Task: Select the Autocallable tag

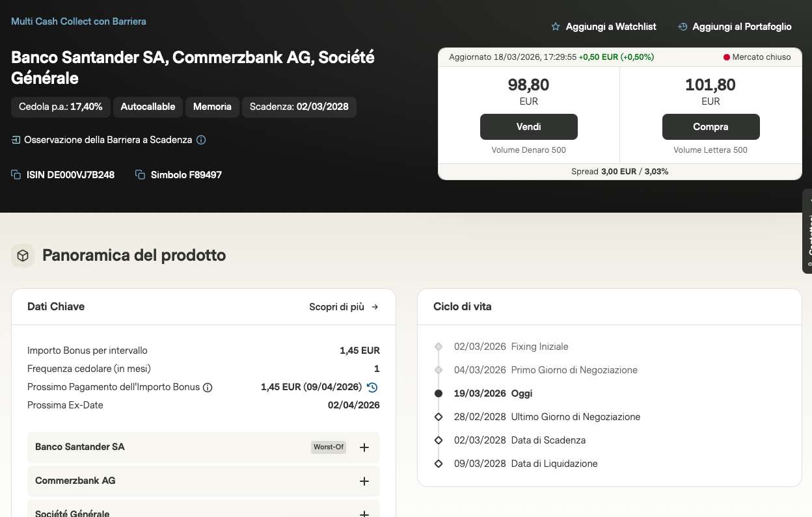Action: coord(148,107)
